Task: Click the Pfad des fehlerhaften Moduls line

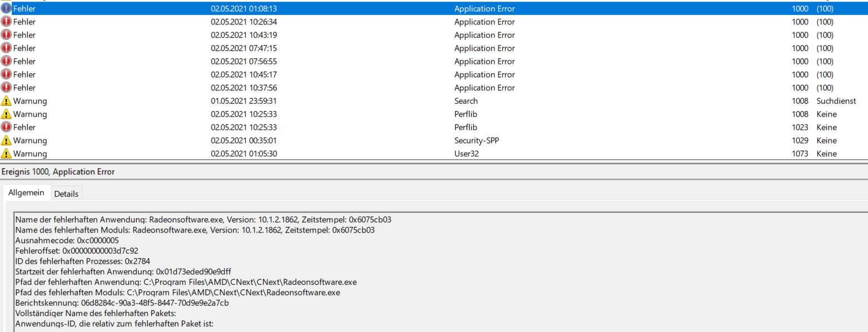Action: 178,292
